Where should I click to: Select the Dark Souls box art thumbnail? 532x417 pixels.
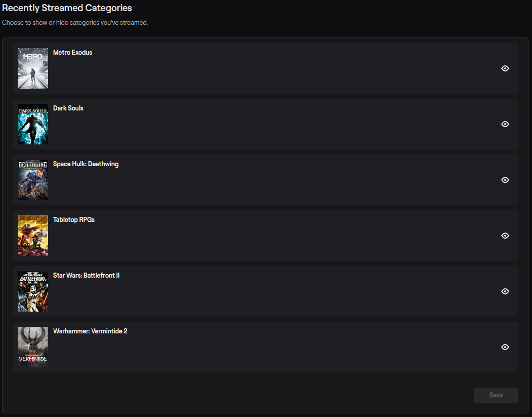point(33,124)
